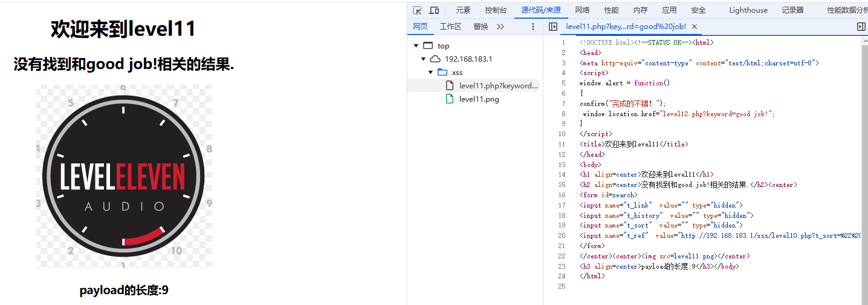Click the level11.php document file icon
This screenshot has height=305, width=868.
click(450, 86)
